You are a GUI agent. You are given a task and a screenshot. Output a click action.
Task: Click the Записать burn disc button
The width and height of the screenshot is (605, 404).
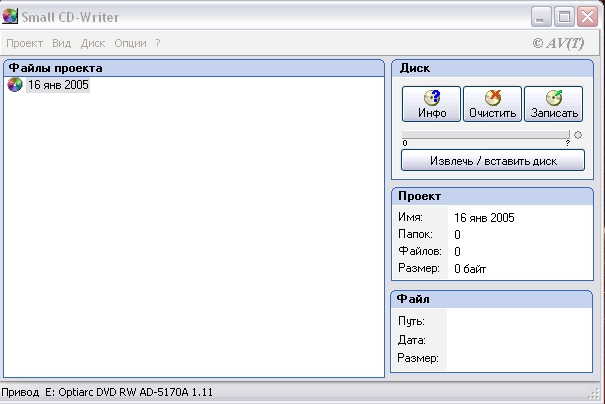(x=554, y=104)
